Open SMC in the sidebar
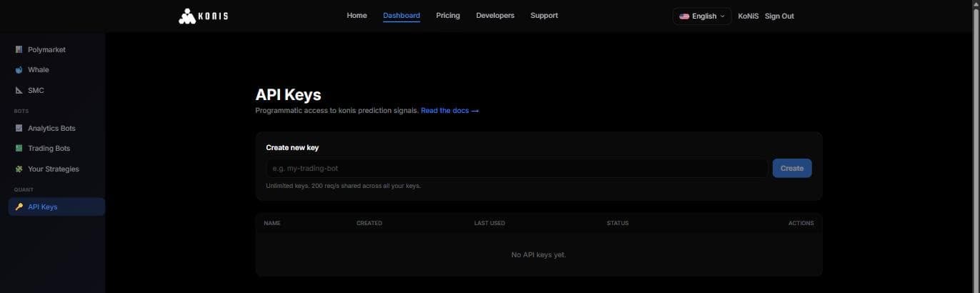Viewport: 980px width, 293px height. (x=56, y=91)
